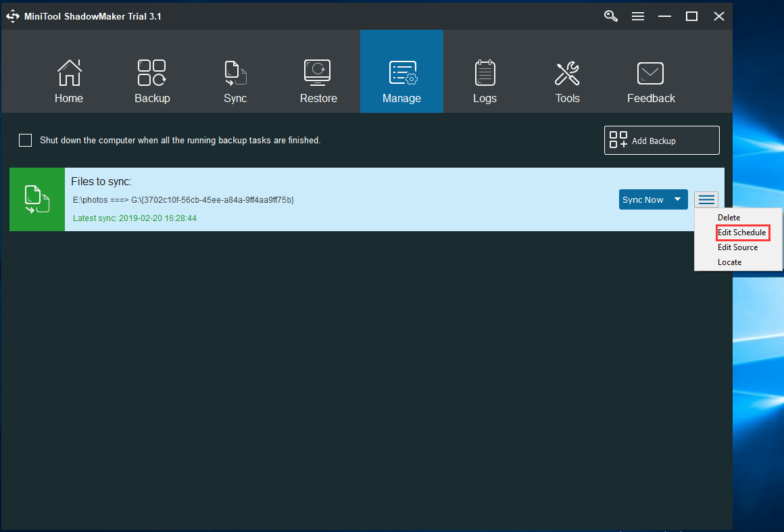The image size is (784, 532).
Task: Switch to the Backup tab
Action: click(x=152, y=72)
